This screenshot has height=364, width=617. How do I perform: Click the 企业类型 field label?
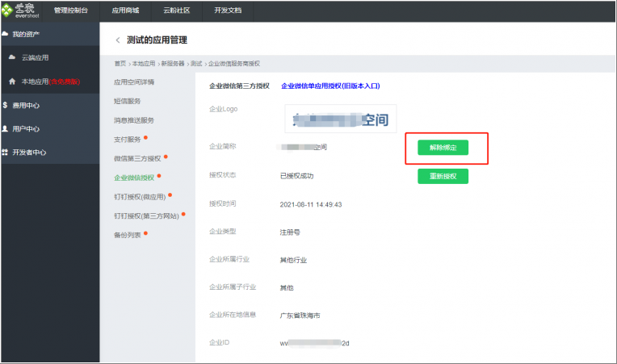[x=222, y=232]
